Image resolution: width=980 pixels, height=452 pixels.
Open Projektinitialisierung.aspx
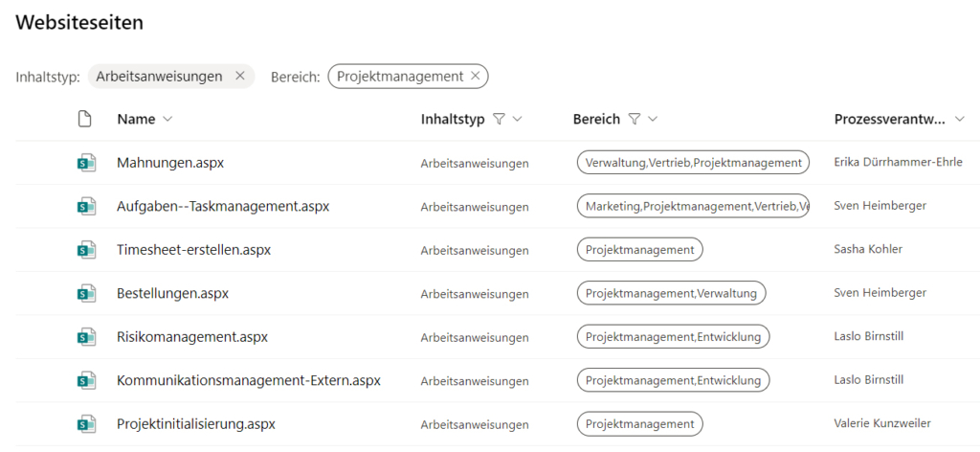195,424
